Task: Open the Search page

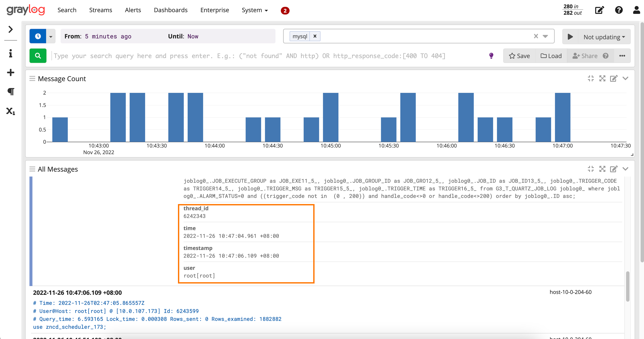Action: coord(67,10)
